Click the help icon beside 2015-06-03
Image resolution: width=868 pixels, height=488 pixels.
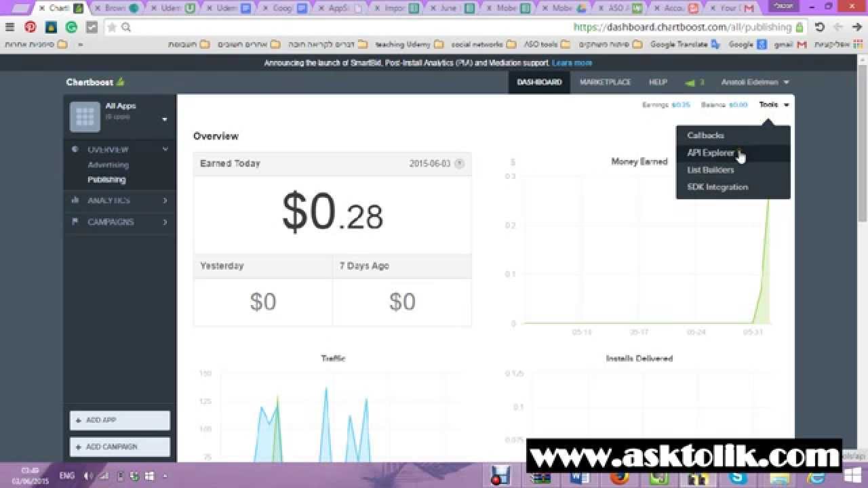(x=459, y=163)
